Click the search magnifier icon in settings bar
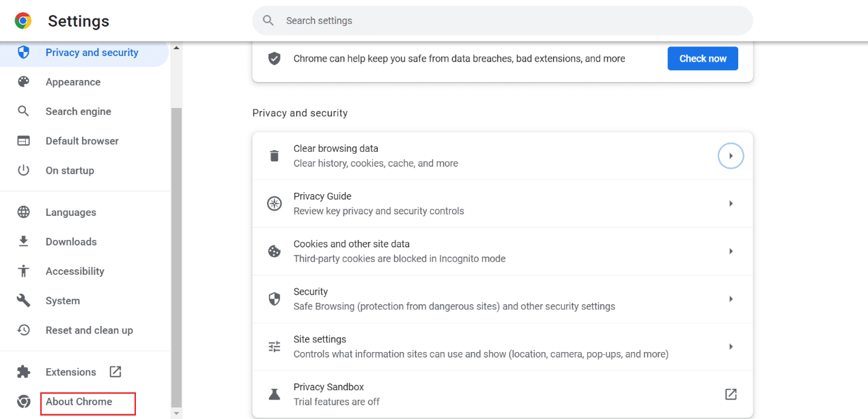 269,21
